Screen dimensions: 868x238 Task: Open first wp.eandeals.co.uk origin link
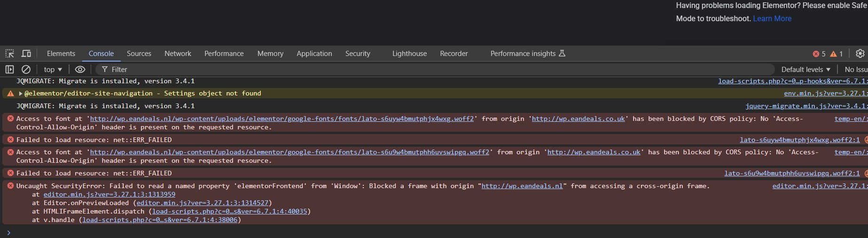[579, 119]
